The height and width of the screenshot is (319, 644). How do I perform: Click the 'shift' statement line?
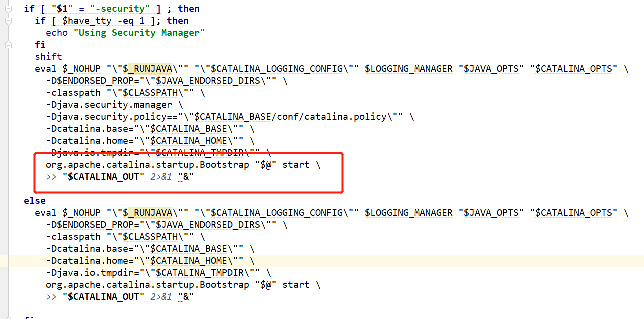pyautogui.click(x=48, y=57)
